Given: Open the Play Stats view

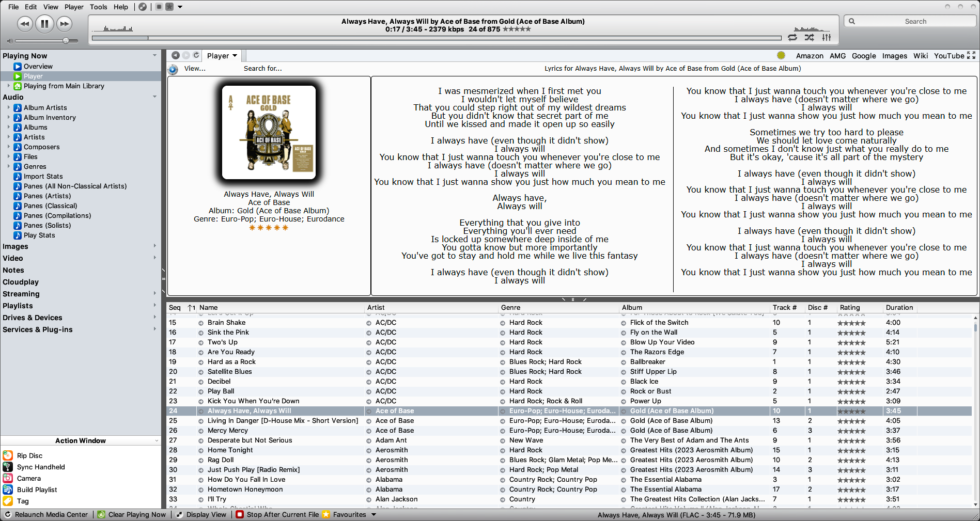Looking at the screenshot, I should (x=39, y=235).
